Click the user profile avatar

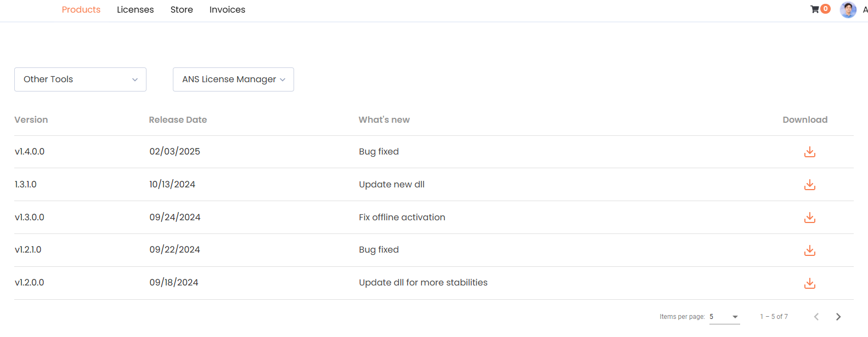coord(848,10)
